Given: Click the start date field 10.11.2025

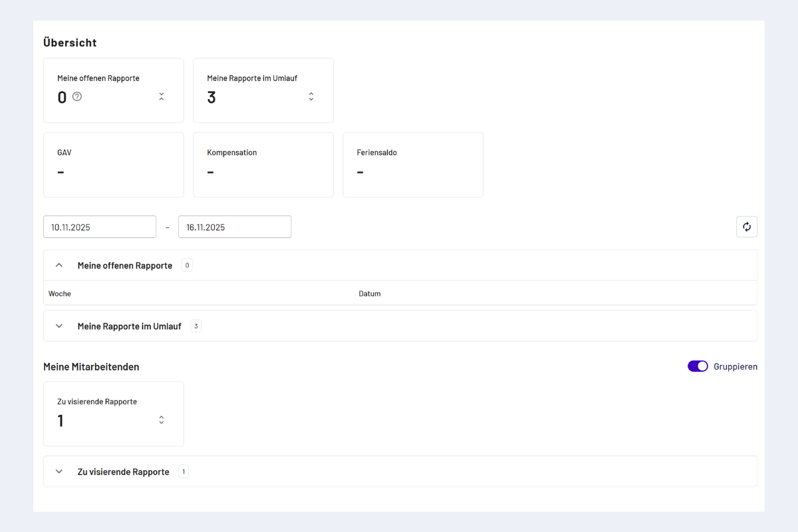Looking at the screenshot, I should (100, 227).
